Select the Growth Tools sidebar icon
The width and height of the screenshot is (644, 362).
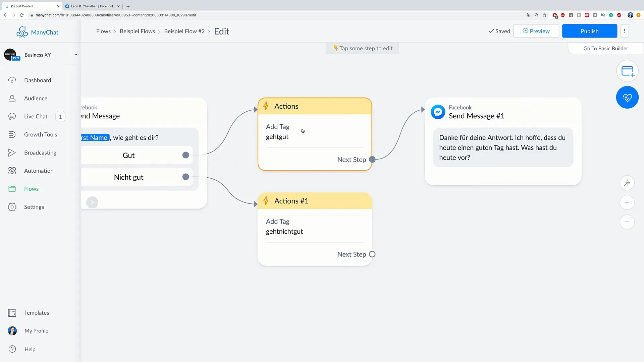click(12, 134)
